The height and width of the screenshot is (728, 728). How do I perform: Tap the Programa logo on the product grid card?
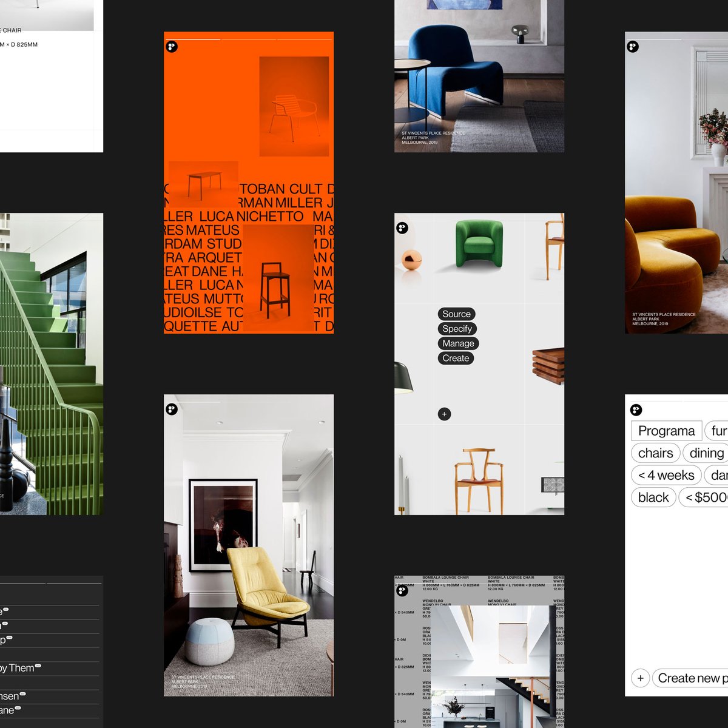pyautogui.click(x=402, y=228)
